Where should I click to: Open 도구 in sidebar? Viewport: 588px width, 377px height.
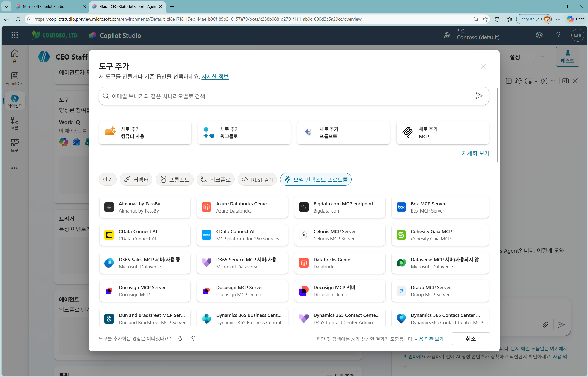(15, 146)
